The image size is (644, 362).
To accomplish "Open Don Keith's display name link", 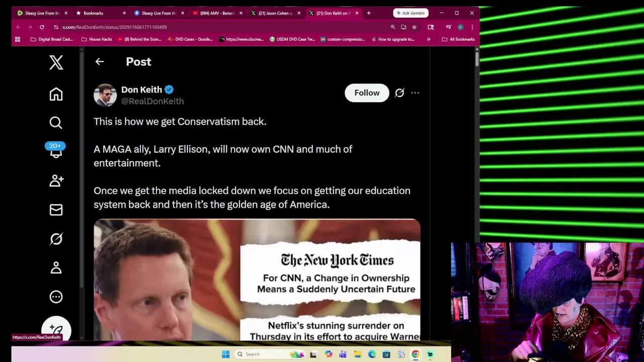I will [141, 89].
